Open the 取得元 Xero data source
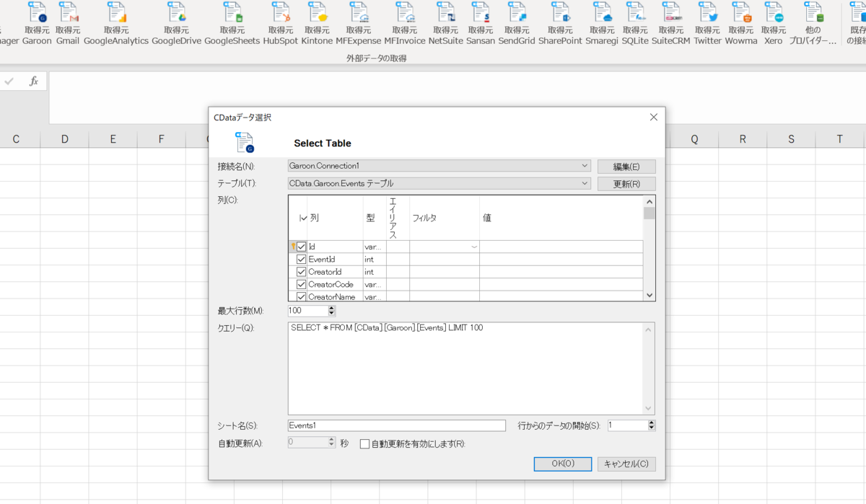 774,24
